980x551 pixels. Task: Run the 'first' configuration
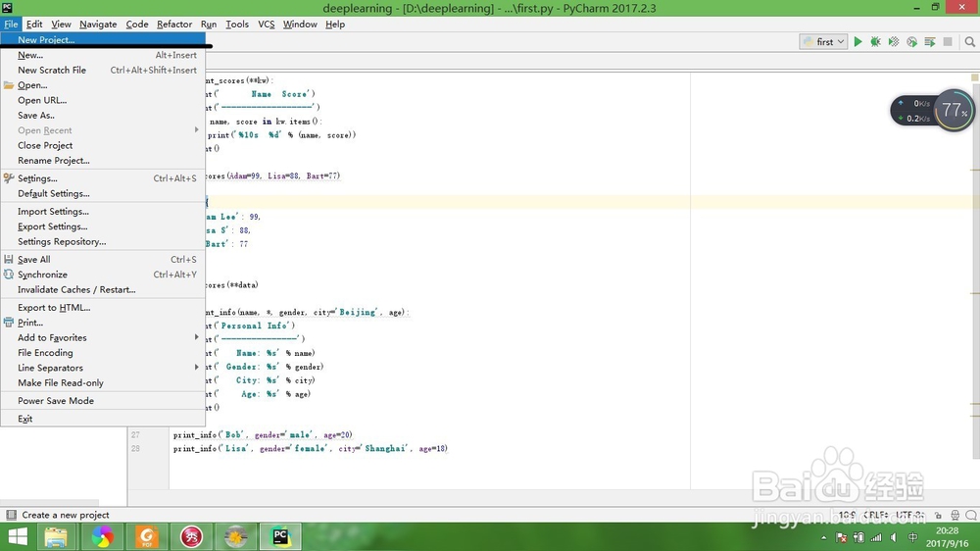(857, 41)
